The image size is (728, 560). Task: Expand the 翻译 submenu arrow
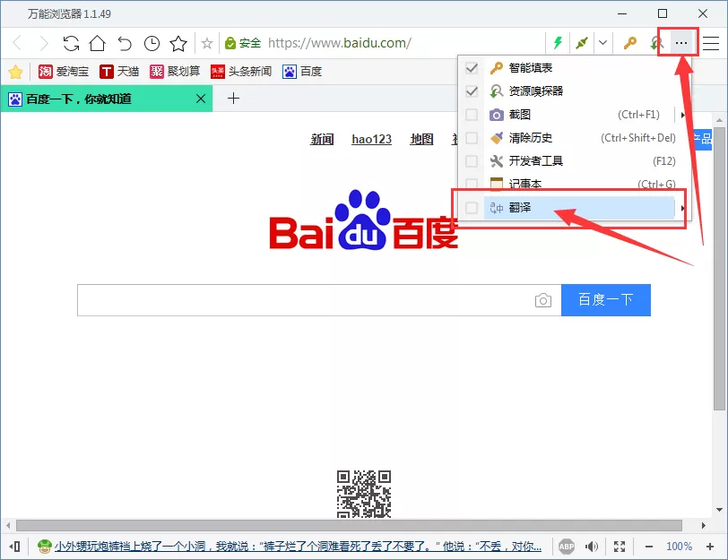(x=682, y=208)
